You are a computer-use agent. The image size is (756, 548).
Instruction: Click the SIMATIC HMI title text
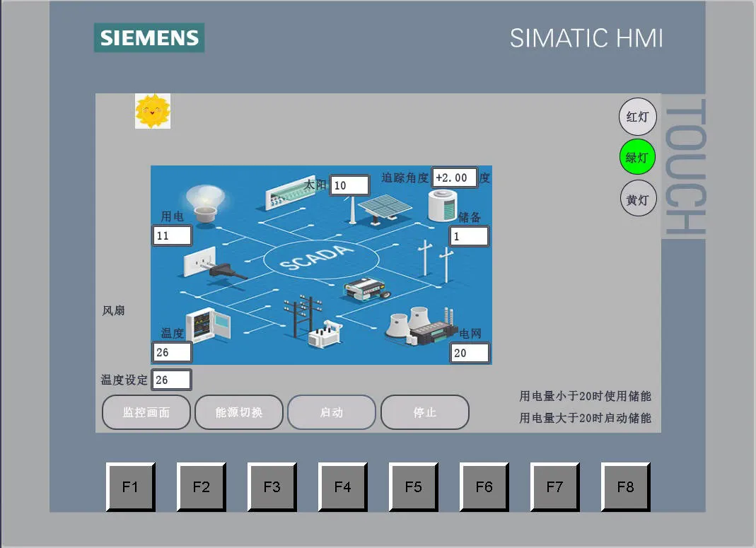point(586,38)
